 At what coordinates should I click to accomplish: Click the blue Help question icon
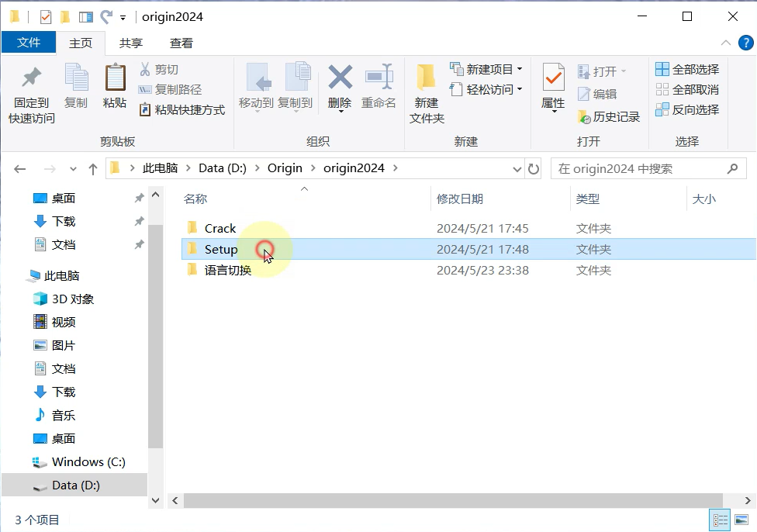click(746, 43)
